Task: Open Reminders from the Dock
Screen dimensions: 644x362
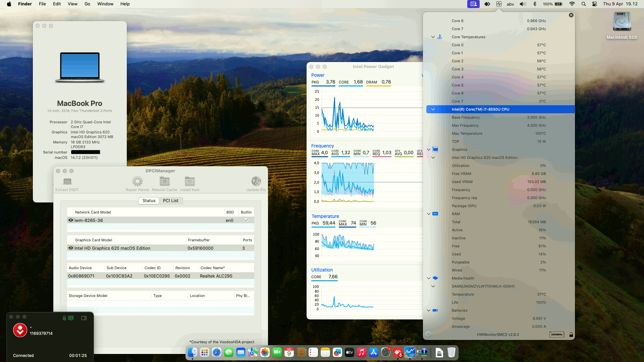Action: (x=313, y=352)
